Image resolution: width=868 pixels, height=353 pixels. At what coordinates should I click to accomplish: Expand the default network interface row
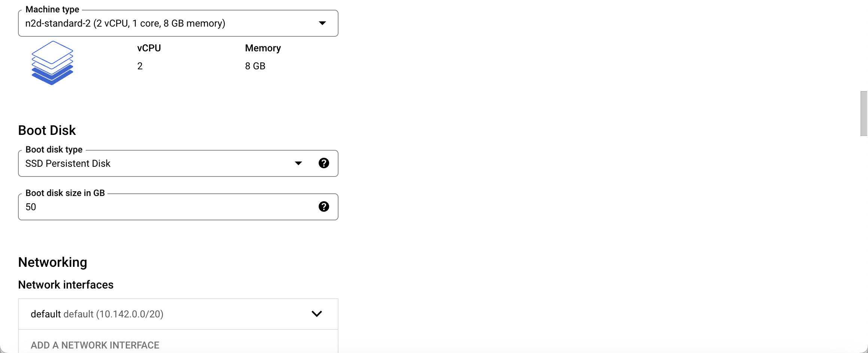click(x=178, y=314)
